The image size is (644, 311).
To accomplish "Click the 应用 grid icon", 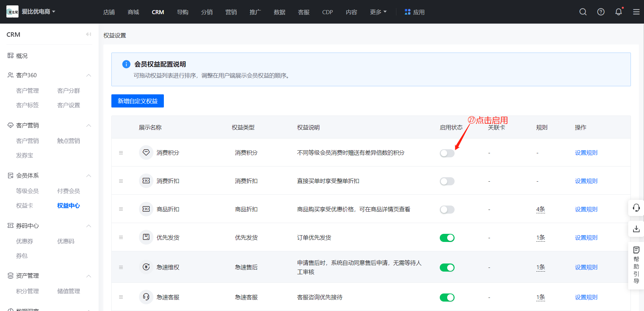I will coord(407,12).
